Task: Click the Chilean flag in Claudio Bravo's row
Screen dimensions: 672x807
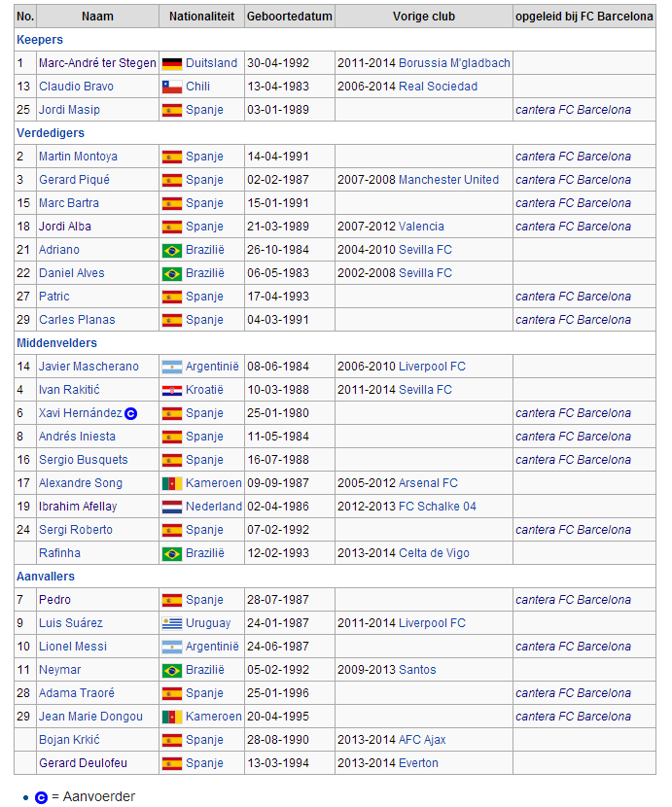Action: tap(172, 87)
